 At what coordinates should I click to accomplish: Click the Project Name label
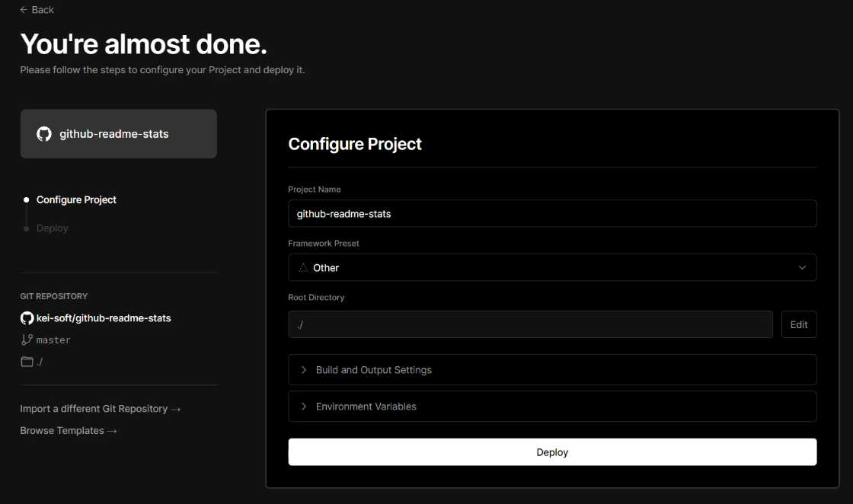click(x=315, y=190)
